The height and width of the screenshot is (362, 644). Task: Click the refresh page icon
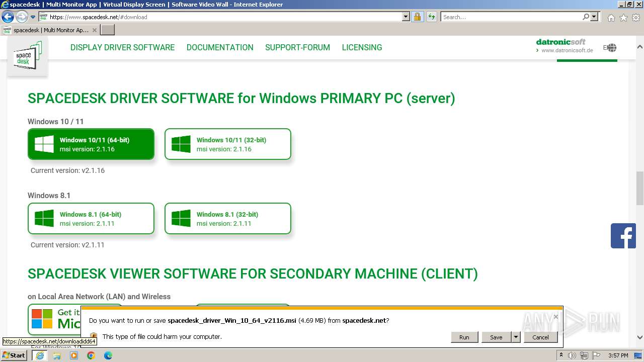click(431, 17)
